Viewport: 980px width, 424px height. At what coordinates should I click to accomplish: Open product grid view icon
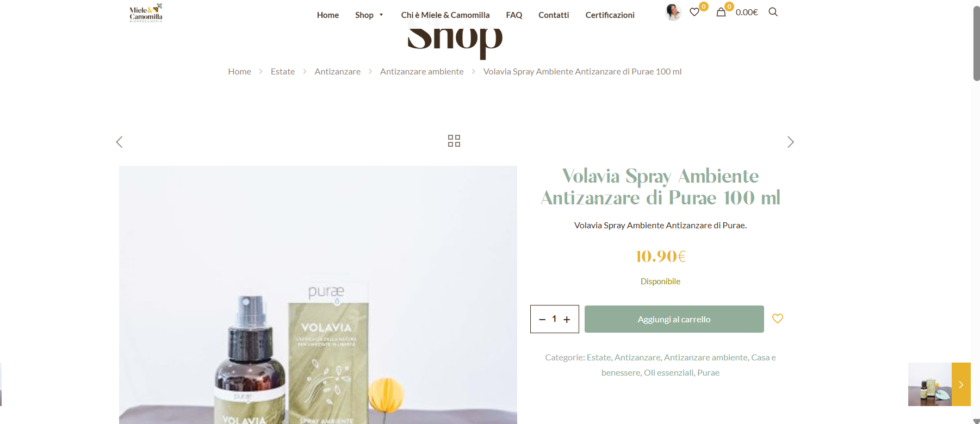454,141
